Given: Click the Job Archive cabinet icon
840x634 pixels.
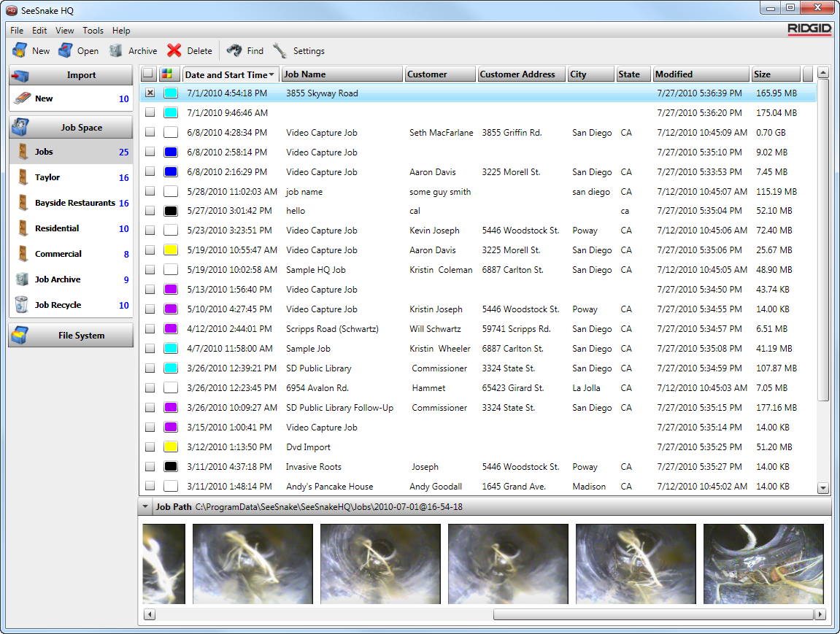Looking at the screenshot, I should (22, 279).
